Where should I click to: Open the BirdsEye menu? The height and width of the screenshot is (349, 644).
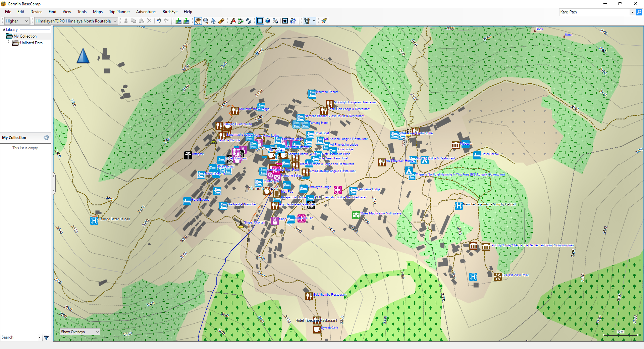click(x=170, y=12)
